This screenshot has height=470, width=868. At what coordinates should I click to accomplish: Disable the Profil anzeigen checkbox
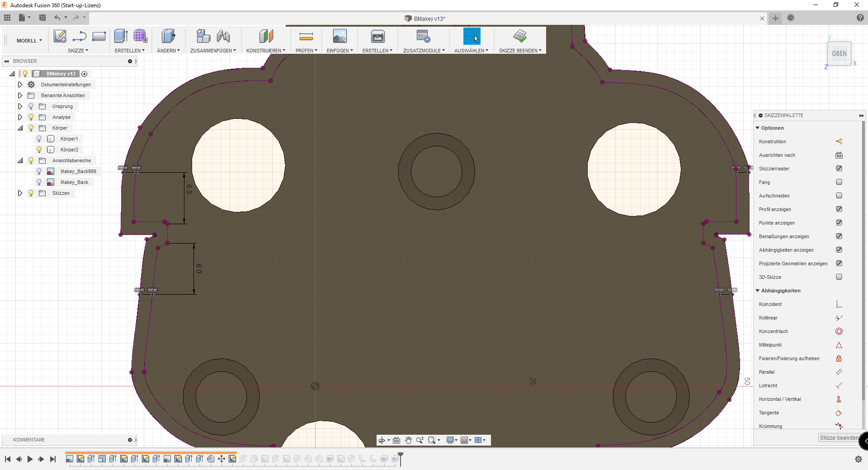[839, 209]
